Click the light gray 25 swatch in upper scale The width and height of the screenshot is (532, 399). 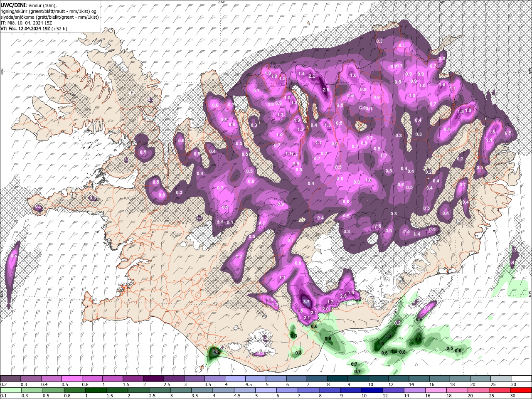[x=501, y=379]
